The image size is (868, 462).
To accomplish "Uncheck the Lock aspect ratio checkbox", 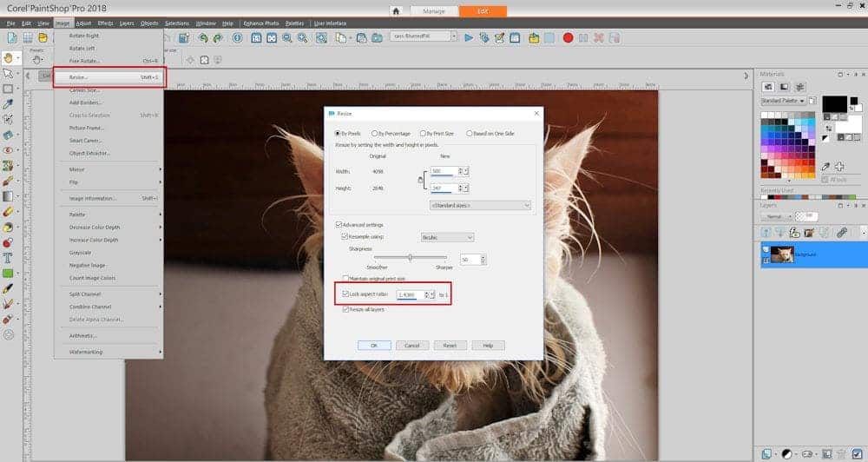I will (345, 294).
